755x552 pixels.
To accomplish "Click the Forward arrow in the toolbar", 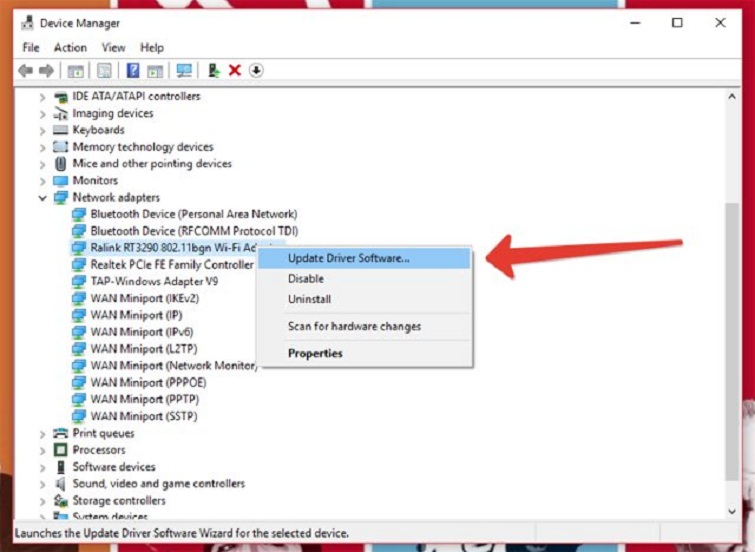I will [46, 70].
